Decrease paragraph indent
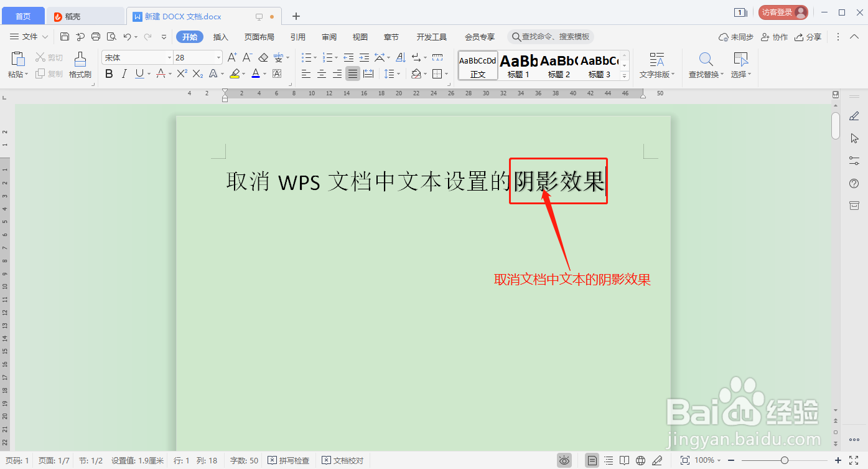Viewport: 868px width, 469px height. click(x=348, y=57)
